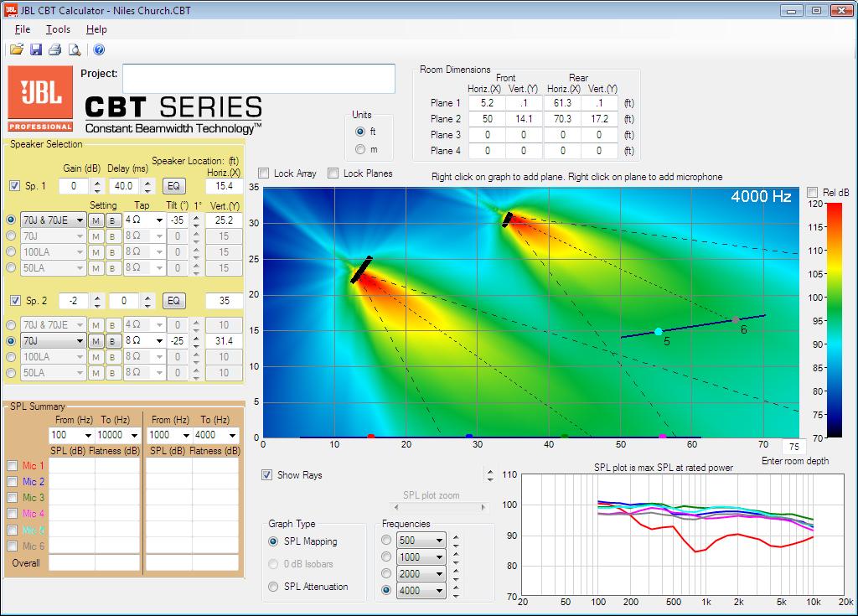Screen dimensions: 858x616
Task: Click the room depth field showing 75
Action: (x=794, y=446)
